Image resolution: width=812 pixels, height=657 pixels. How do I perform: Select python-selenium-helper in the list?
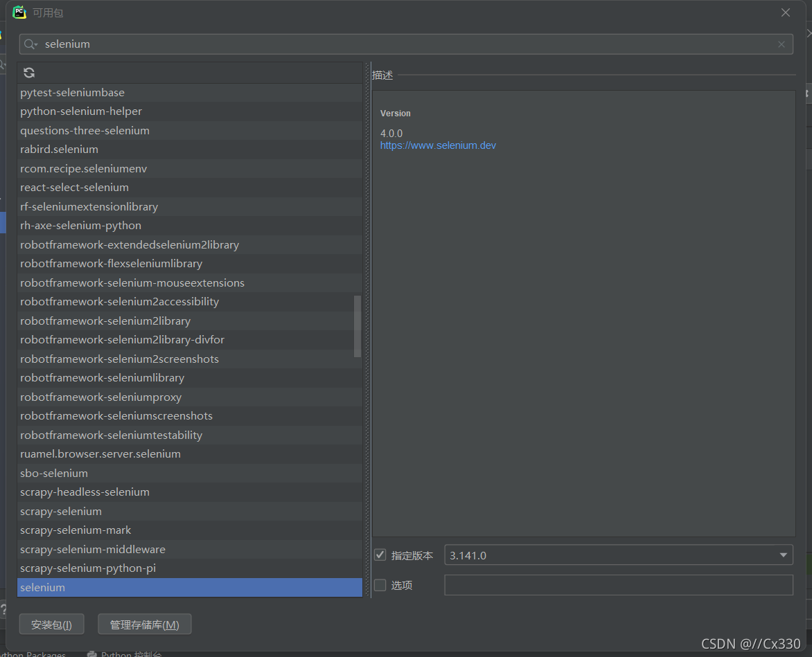[190, 111]
